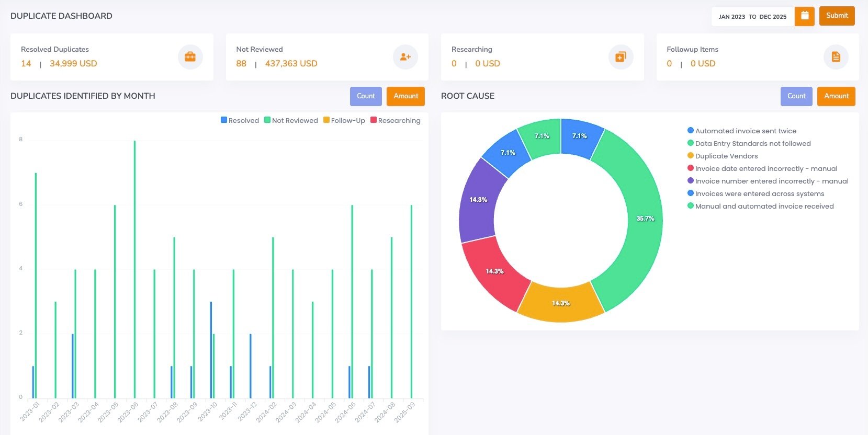Click the copy icon in Researching card

621,56
